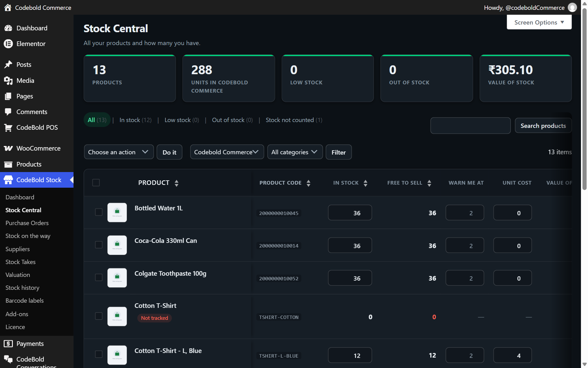Image resolution: width=588 pixels, height=368 pixels.
Task: Edit Bottled Water 1L in-stock quantity field
Action: coord(350,213)
